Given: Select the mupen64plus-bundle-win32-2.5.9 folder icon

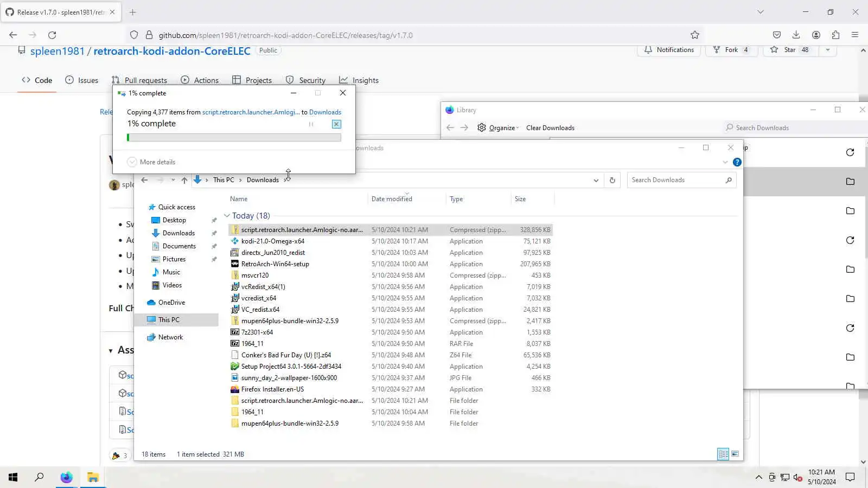Looking at the screenshot, I should [235, 423].
